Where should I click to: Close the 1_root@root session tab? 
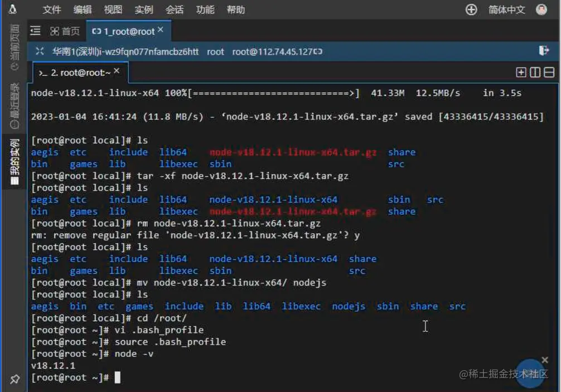point(161,30)
